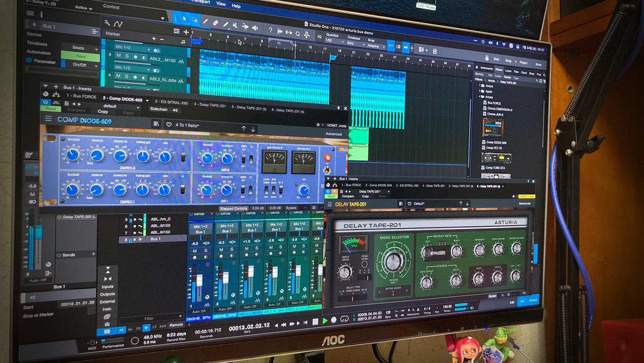Load the previous Comp DIODE-609 preset with the up arrow
Viewport: 644px width, 363px height.
pyautogui.click(x=244, y=128)
